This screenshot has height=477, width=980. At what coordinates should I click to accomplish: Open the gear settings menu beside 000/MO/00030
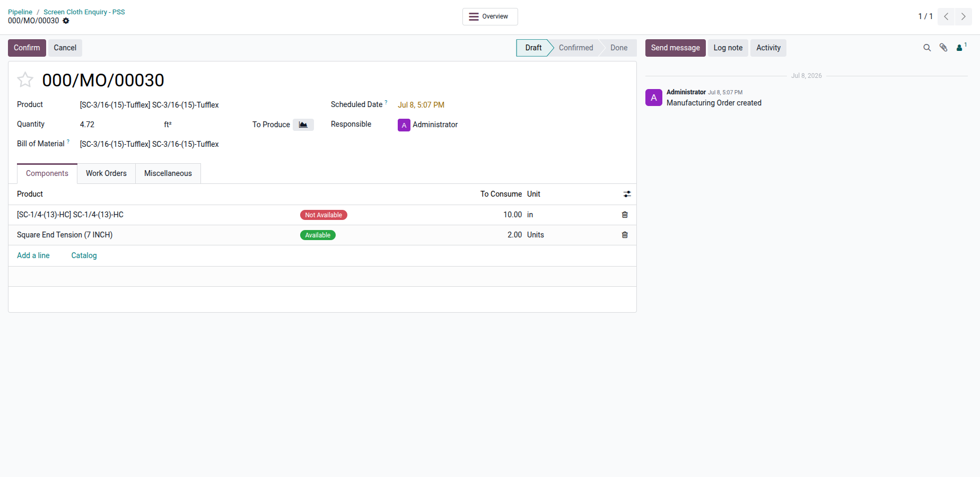pos(66,21)
